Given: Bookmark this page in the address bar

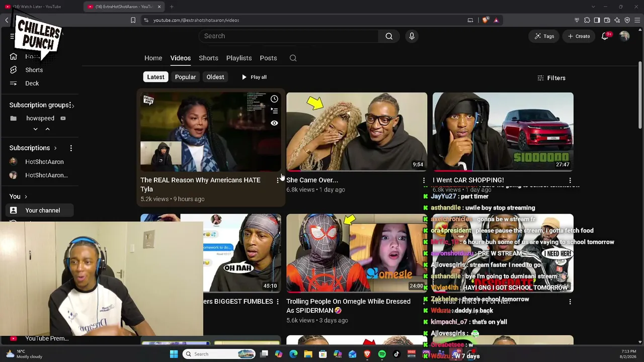Looking at the screenshot, I should click(x=133, y=20).
